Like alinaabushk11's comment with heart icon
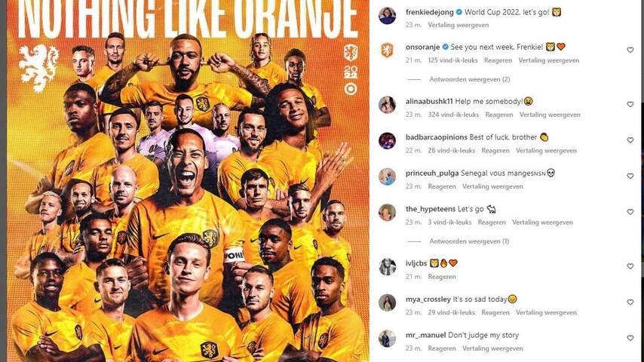Viewport: 644px width, 362px height. [x=630, y=104]
